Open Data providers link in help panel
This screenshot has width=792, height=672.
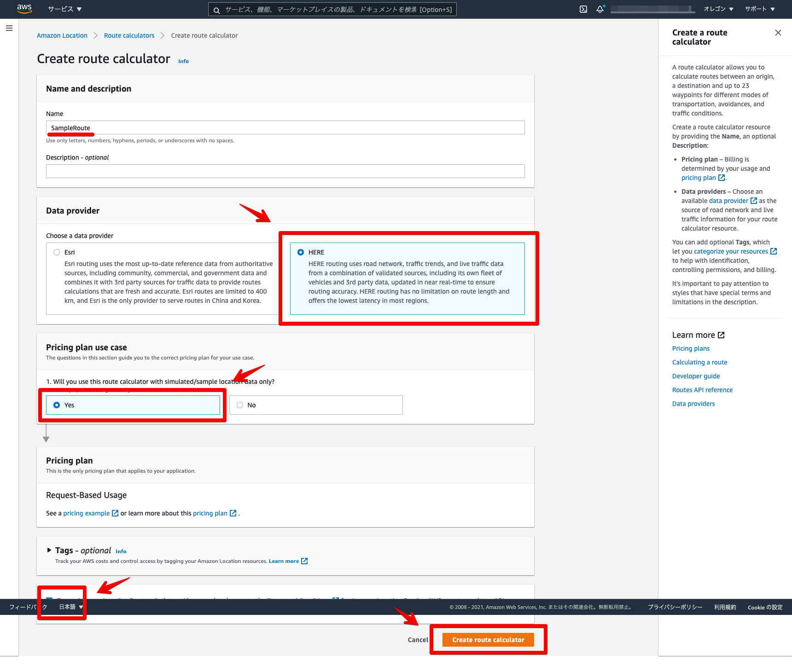pyautogui.click(x=693, y=404)
